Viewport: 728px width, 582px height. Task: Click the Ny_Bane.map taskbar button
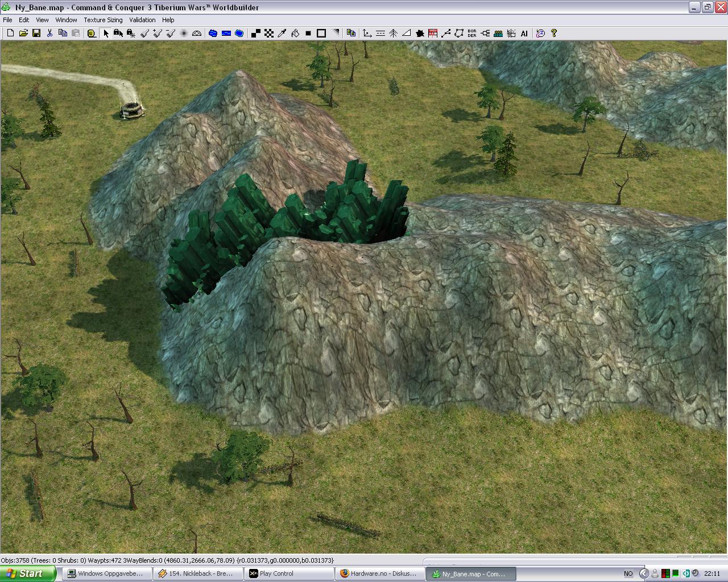[471, 573]
